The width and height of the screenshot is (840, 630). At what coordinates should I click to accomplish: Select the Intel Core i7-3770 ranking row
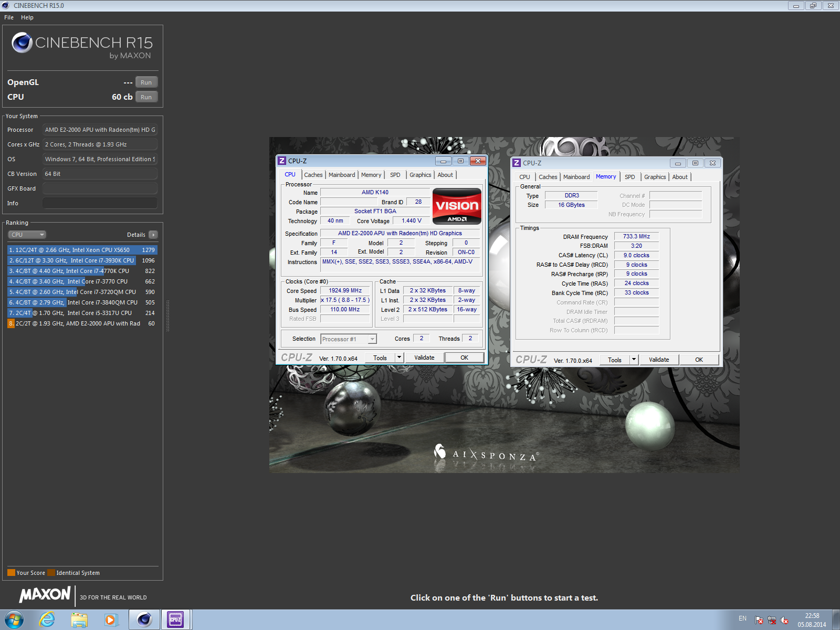[82, 281]
